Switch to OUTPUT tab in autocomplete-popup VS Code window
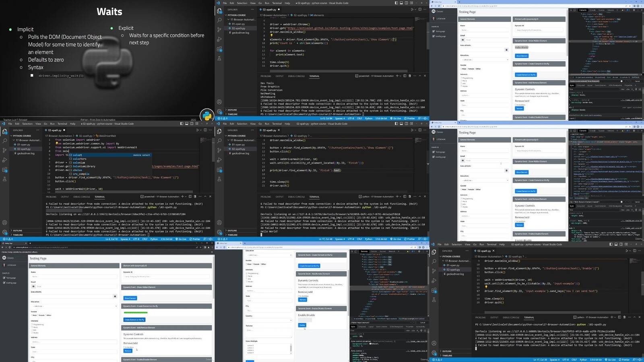Image resolution: width=644 pixels, height=362 pixels. [65, 197]
